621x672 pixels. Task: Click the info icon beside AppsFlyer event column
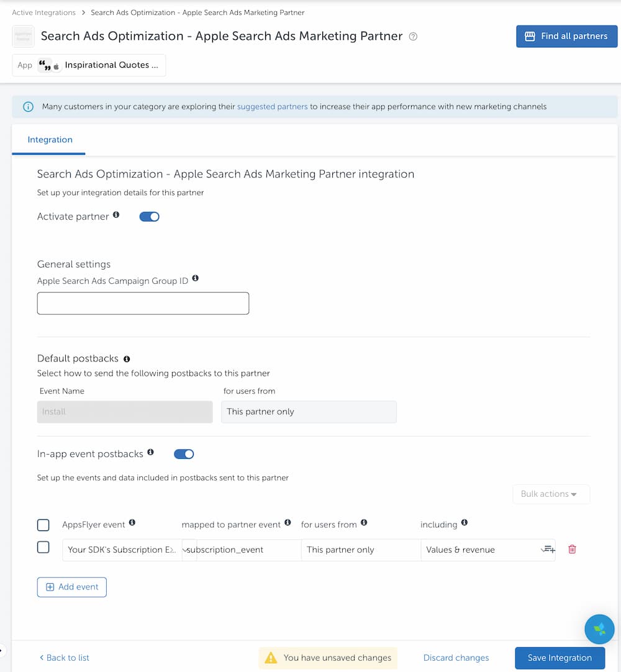(x=131, y=522)
